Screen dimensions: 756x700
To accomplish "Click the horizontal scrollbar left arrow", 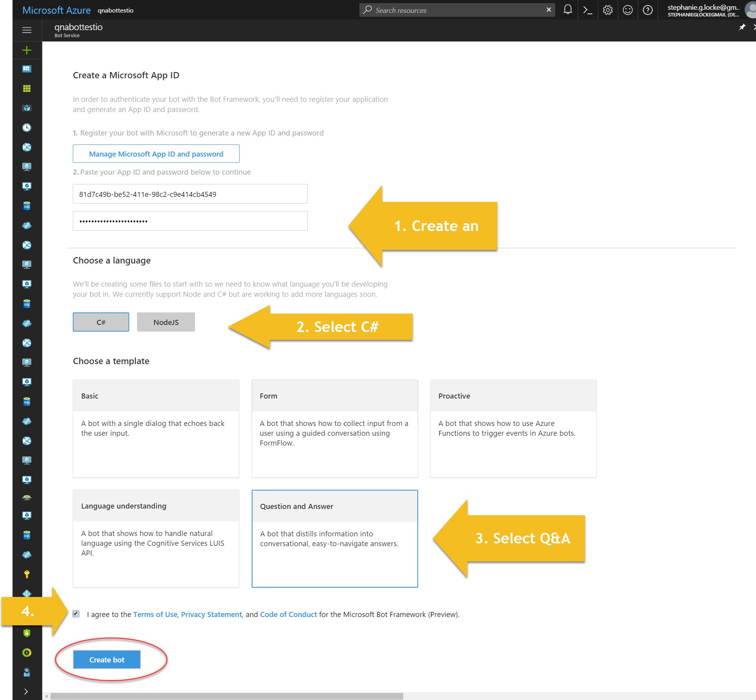I will point(47,696).
